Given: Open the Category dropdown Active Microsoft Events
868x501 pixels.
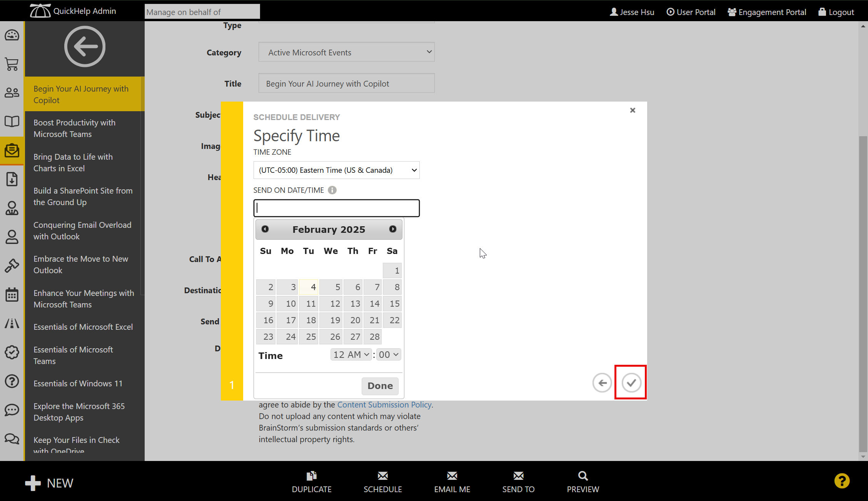Looking at the screenshot, I should 346,52.
